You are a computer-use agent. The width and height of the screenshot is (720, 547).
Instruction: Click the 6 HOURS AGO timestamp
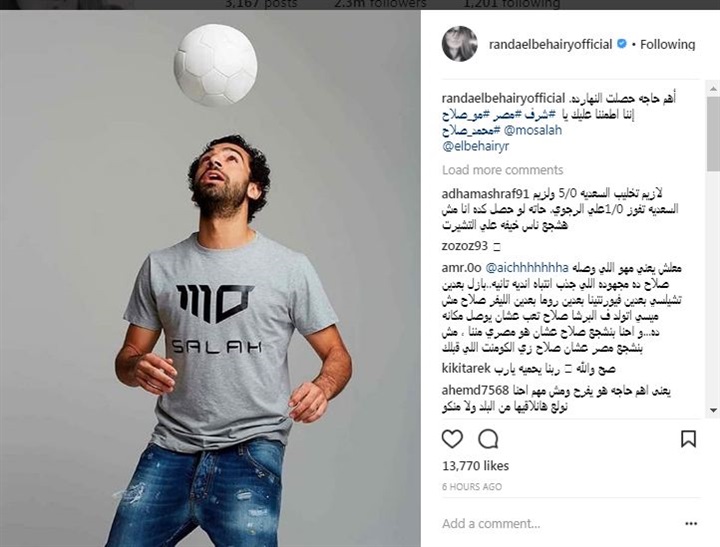pos(472,487)
